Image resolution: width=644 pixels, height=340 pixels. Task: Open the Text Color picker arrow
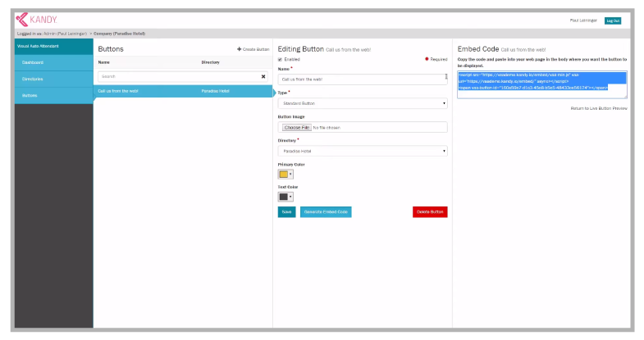tap(290, 197)
